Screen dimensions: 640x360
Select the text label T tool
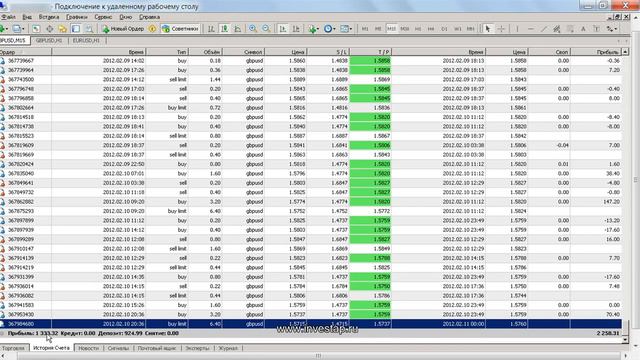click(596, 29)
